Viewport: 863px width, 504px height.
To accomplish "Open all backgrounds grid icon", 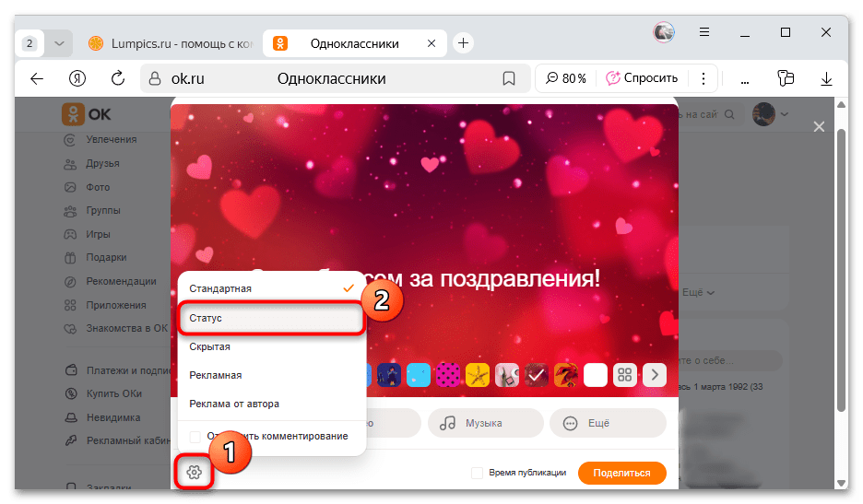I will [625, 375].
